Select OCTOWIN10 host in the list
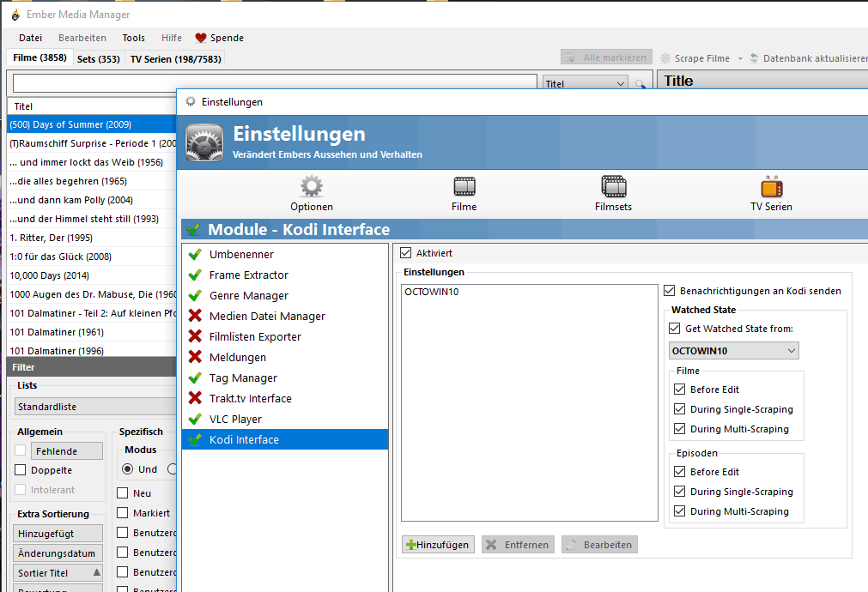 [x=431, y=292]
